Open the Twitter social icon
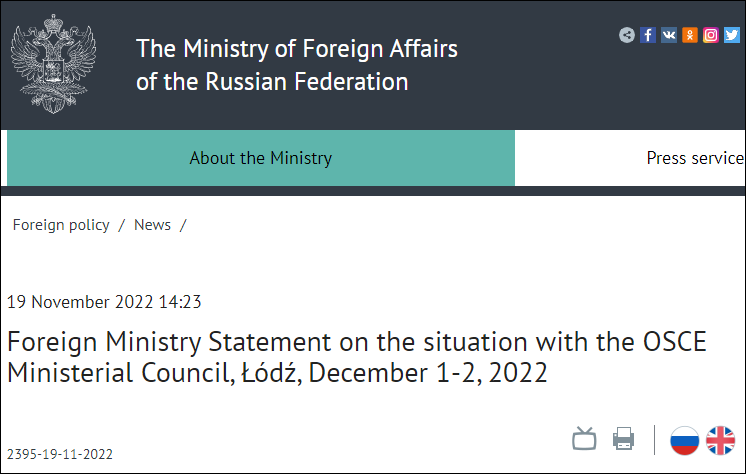Viewport: 746px width, 474px height. (732, 35)
